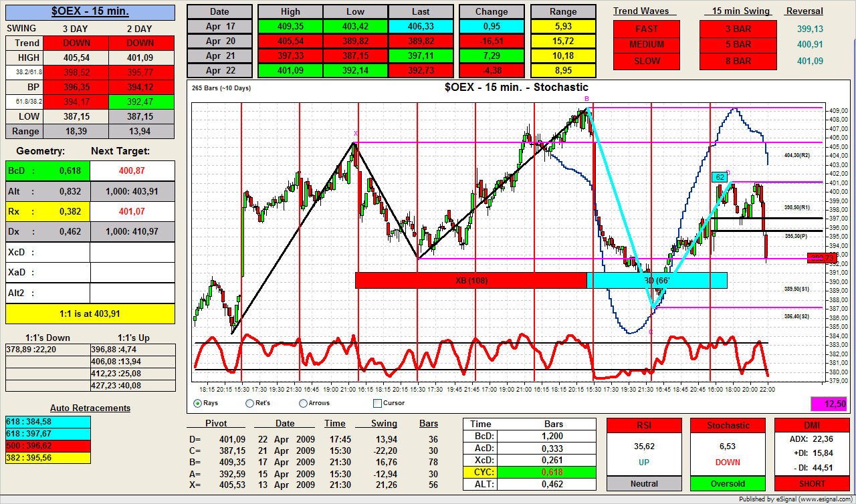Select the Arrows radio button
The height and width of the screenshot is (504, 856).
(303, 403)
